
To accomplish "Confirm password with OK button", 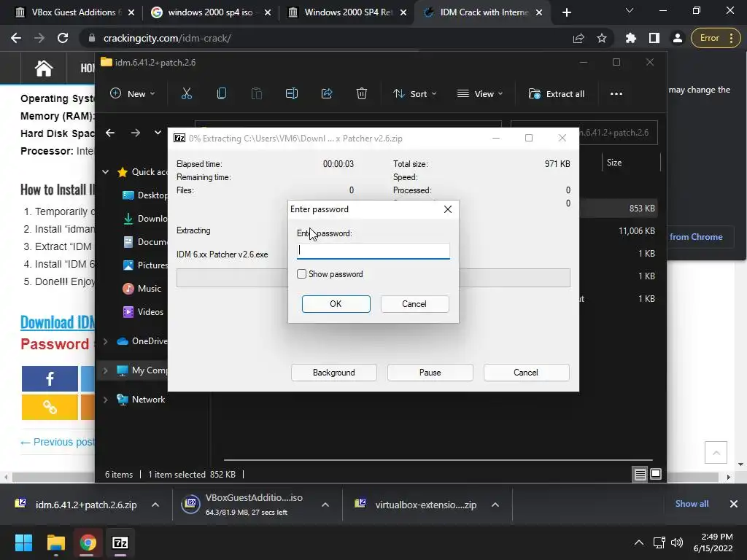I will (x=336, y=304).
